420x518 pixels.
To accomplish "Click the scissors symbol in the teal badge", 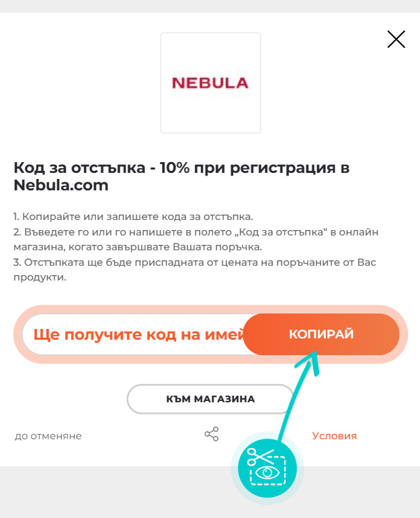I will tap(259, 456).
